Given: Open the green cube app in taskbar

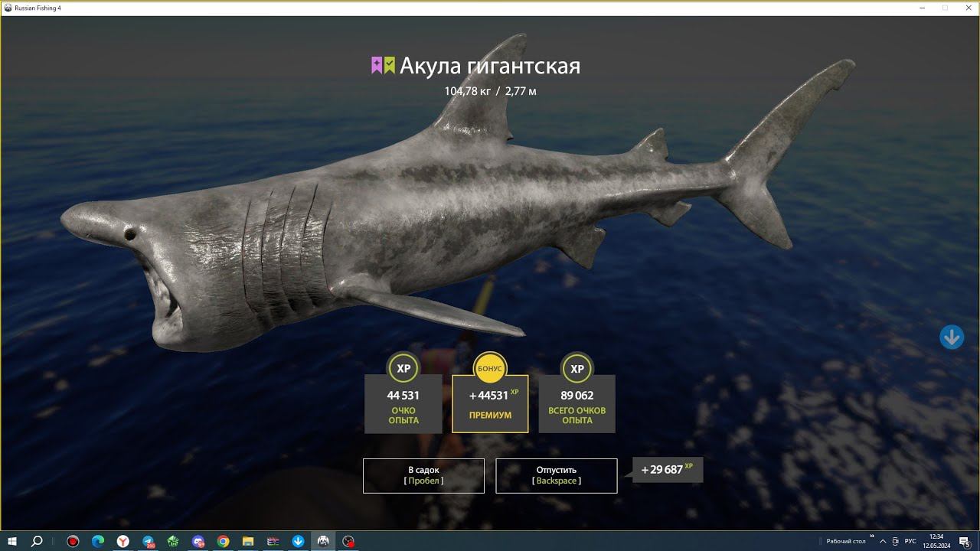Looking at the screenshot, I should (x=173, y=541).
